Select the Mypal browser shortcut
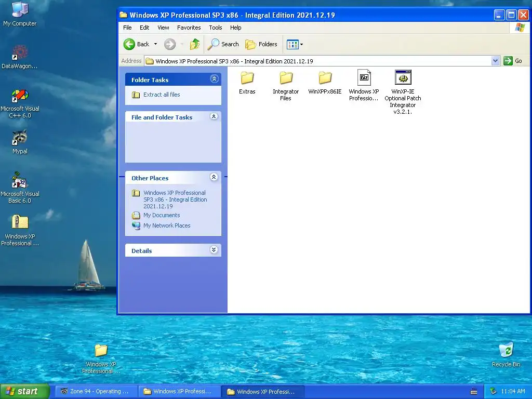Screen dimensions: 532x399 20,142
